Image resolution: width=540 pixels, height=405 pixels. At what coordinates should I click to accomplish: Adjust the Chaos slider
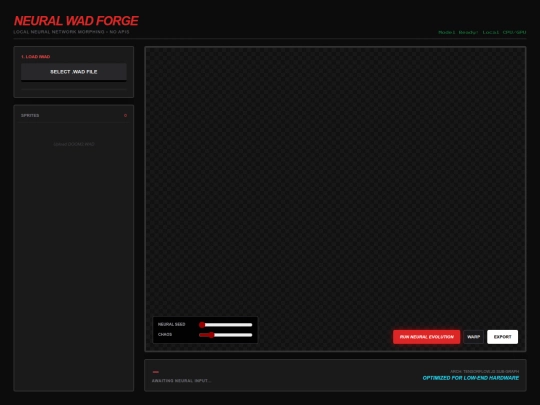(x=226, y=335)
